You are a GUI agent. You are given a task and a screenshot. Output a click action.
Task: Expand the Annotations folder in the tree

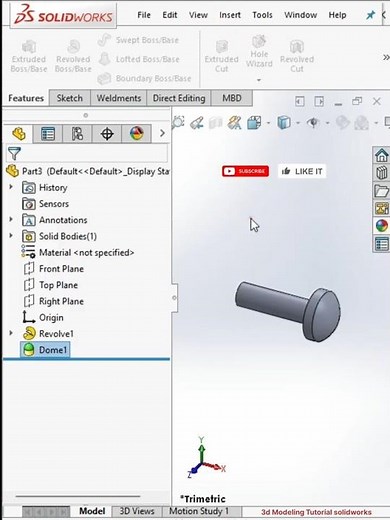click(11, 219)
